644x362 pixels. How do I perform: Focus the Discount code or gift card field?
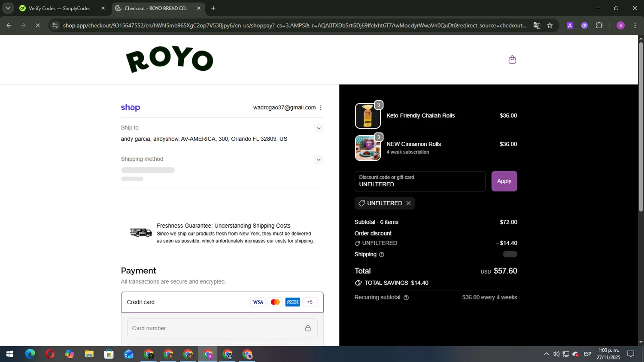[420, 181]
